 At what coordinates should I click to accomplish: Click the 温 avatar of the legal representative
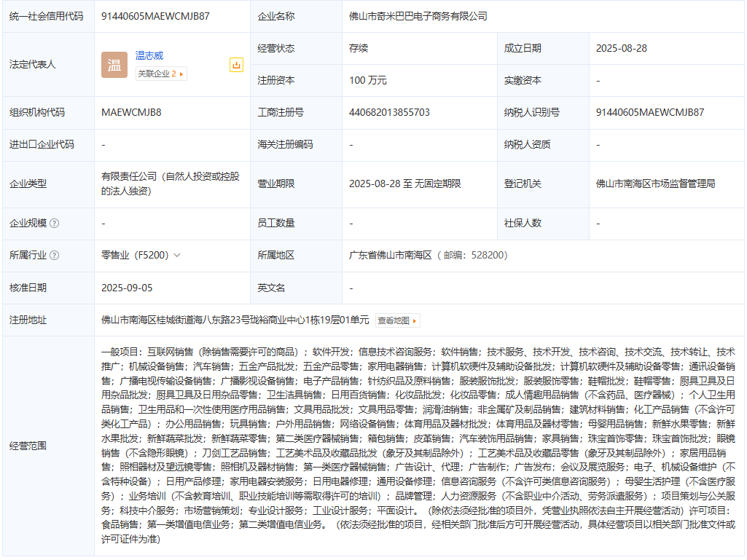(x=114, y=65)
